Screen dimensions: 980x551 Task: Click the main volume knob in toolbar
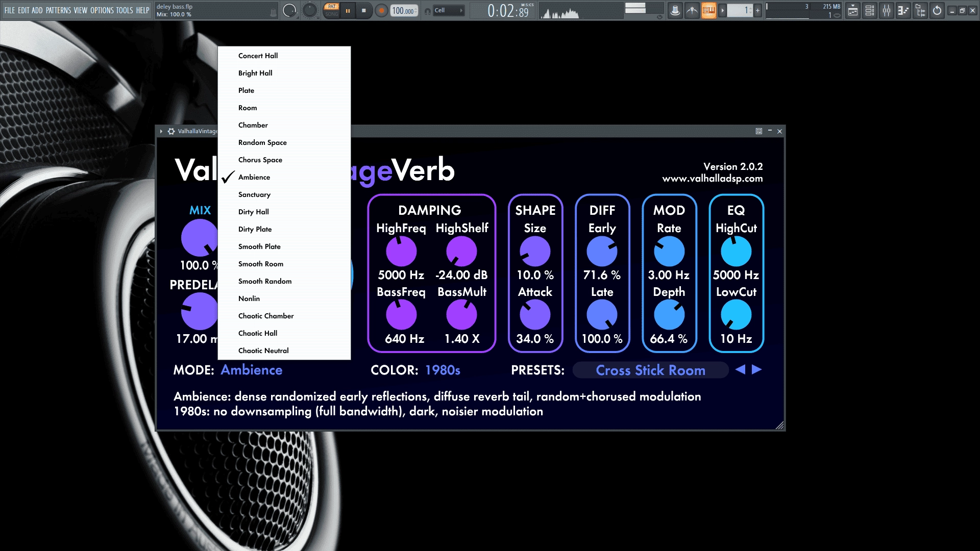289,10
